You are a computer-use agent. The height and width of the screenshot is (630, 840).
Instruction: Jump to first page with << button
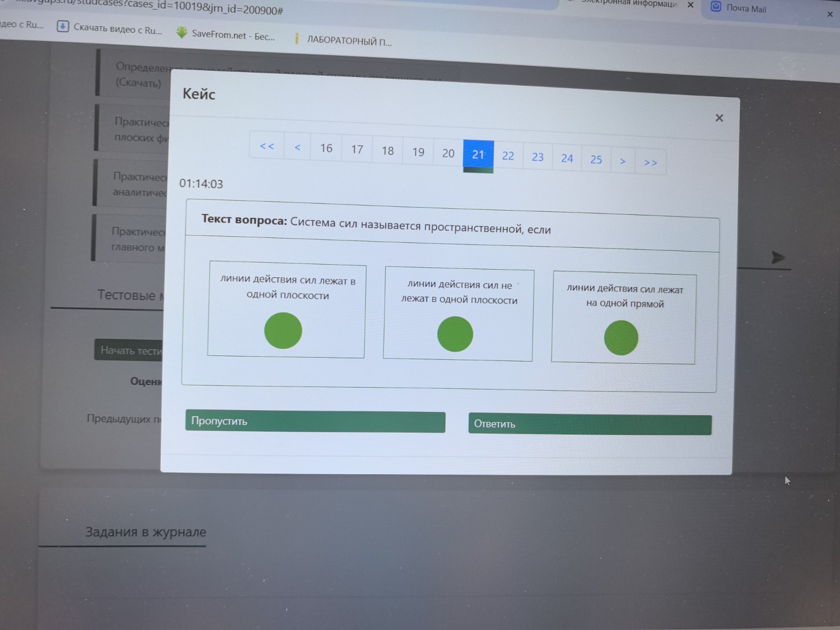pyautogui.click(x=267, y=146)
